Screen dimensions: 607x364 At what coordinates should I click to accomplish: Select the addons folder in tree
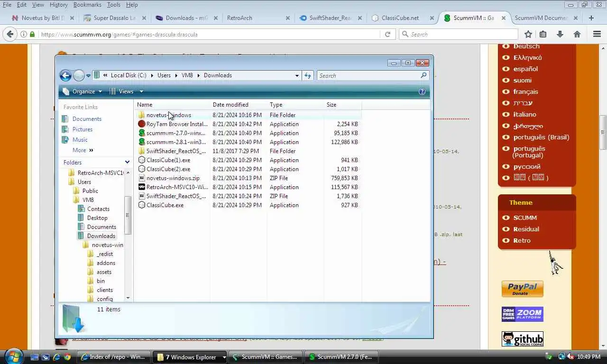click(106, 263)
